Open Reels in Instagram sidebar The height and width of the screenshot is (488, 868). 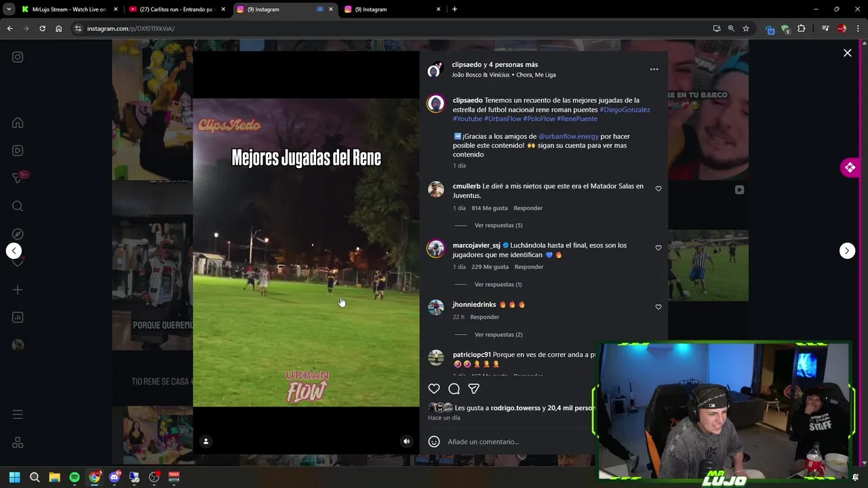click(x=18, y=150)
